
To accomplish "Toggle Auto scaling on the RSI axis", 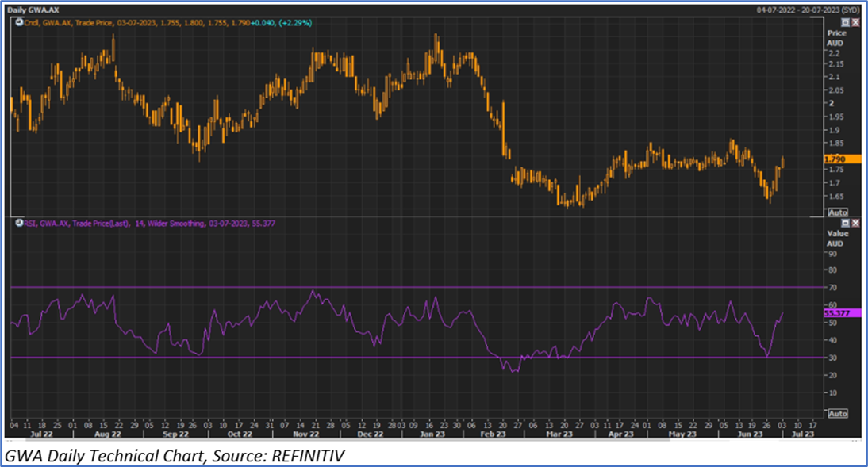I will (837, 414).
